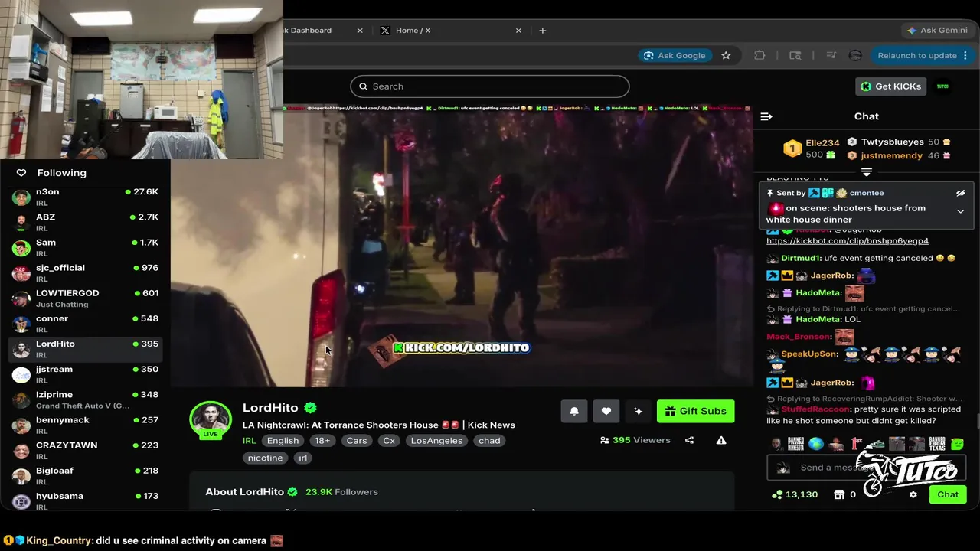Toggle follow heart button for LordHito
Image resolution: width=980 pixels, height=551 pixels.
(606, 412)
